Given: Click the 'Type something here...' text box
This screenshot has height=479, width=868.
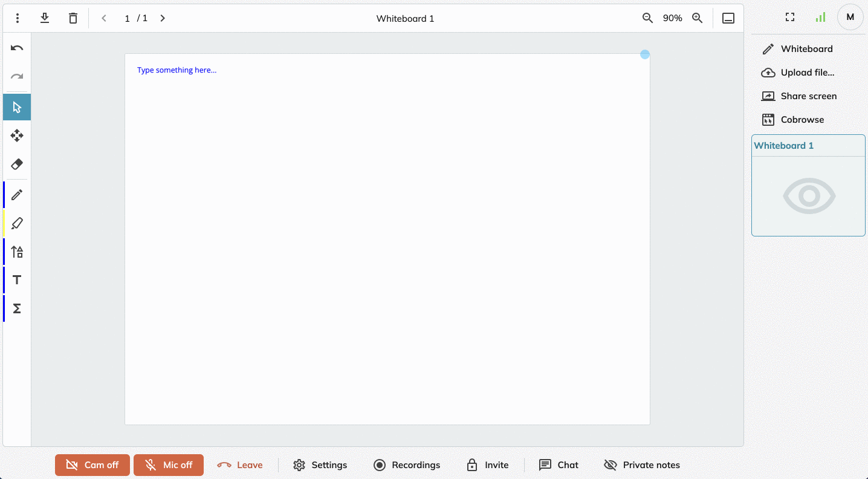Looking at the screenshot, I should point(177,70).
